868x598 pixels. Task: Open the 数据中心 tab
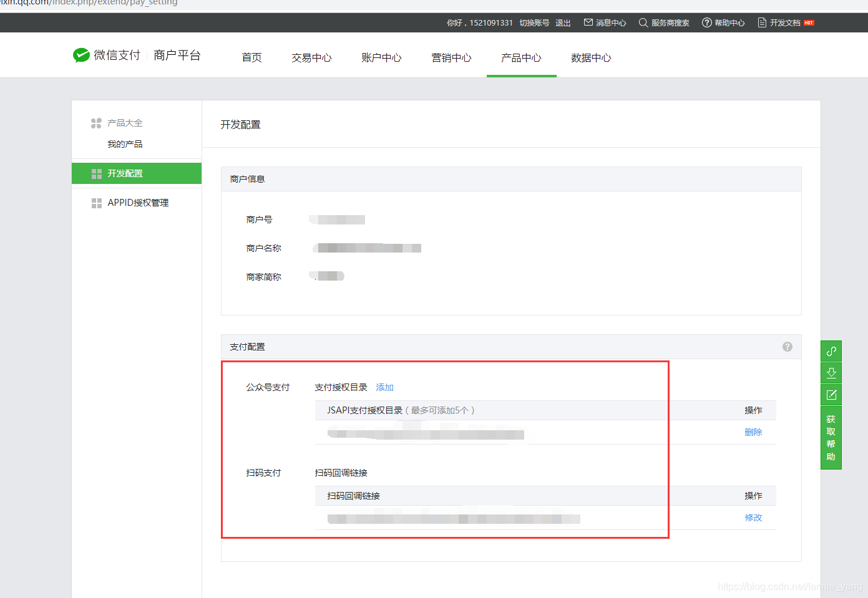592,57
